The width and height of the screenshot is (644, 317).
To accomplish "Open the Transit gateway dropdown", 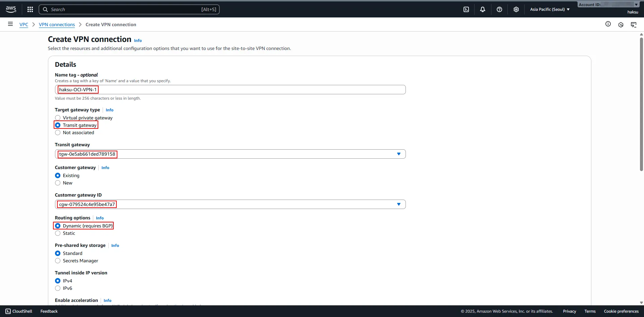I will [x=230, y=154].
